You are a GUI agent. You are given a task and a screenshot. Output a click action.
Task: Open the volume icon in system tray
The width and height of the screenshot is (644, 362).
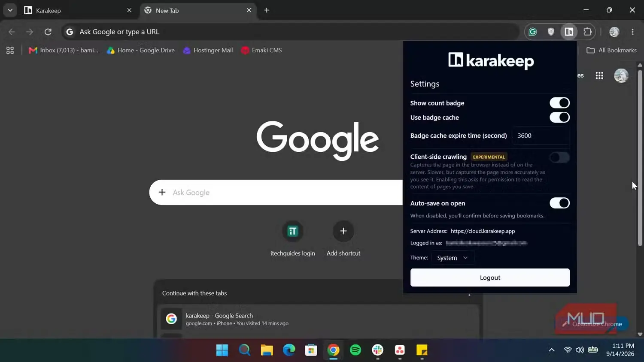580,350
